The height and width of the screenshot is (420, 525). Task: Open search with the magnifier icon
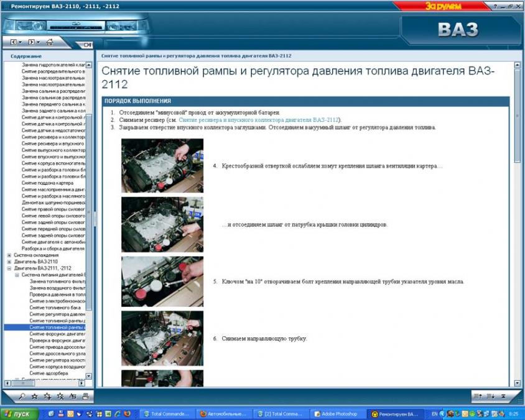22,396
